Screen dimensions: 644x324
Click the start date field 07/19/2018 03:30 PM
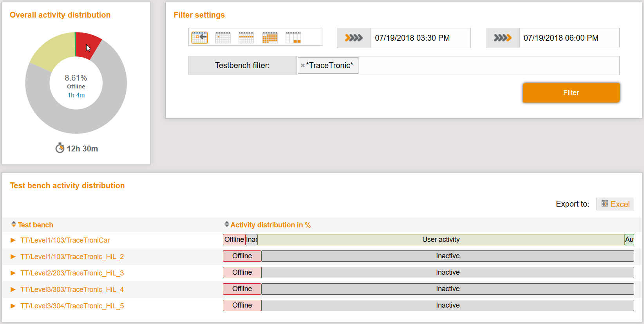click(420, 38)
